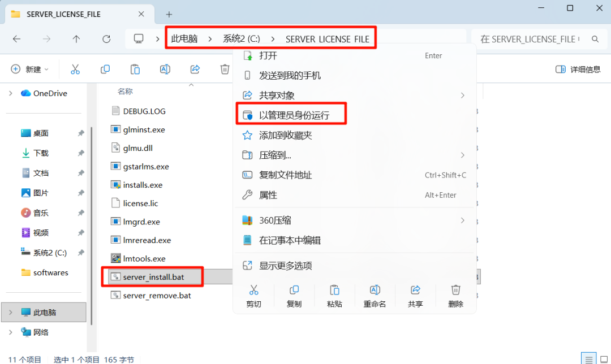Click the share icon in the toolbar
Screen dimensions: 611x364
[195, 70]
